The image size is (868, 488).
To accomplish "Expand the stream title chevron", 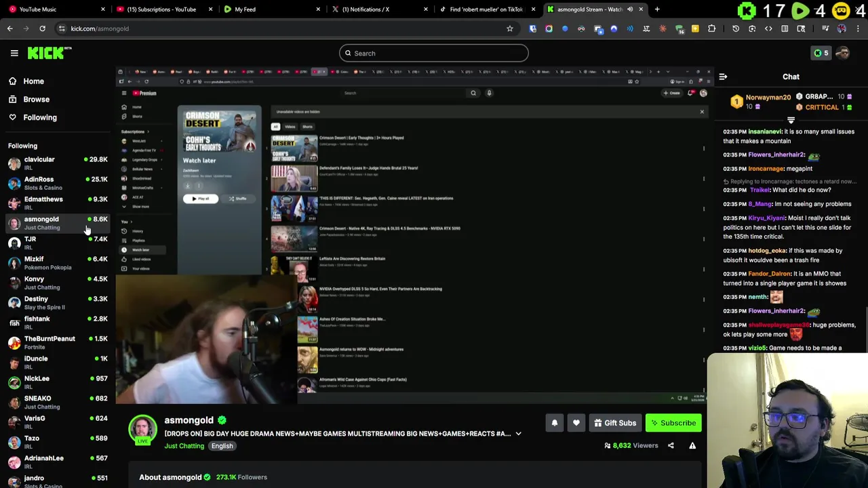I will point(518,434).
